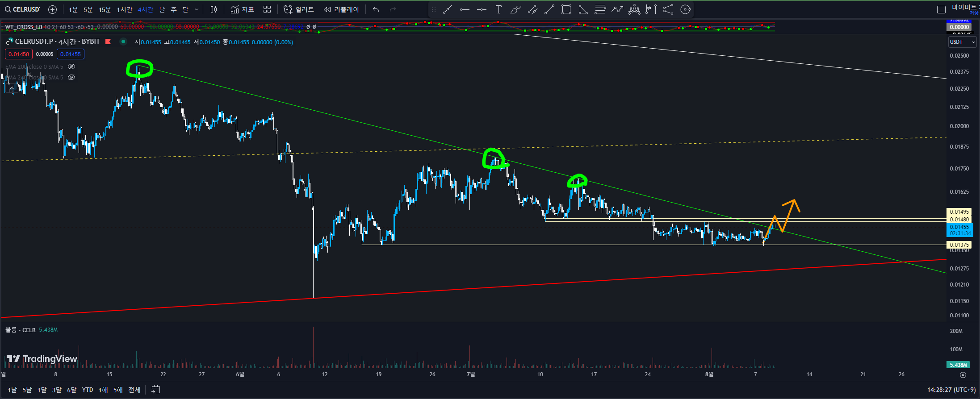Viewport: 980px width, 399px height.
Task: Select the 4시간 timeframe
Action: 145,9
